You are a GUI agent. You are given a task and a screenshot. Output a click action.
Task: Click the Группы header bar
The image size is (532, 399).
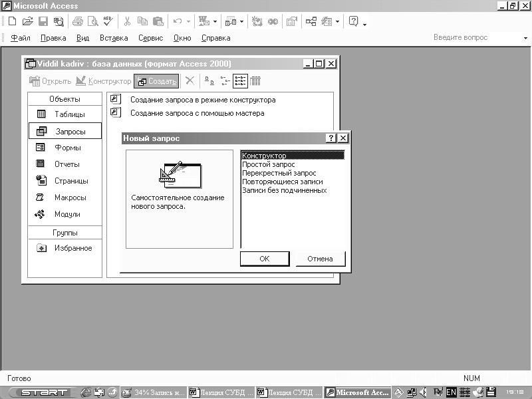pos(65,233)
